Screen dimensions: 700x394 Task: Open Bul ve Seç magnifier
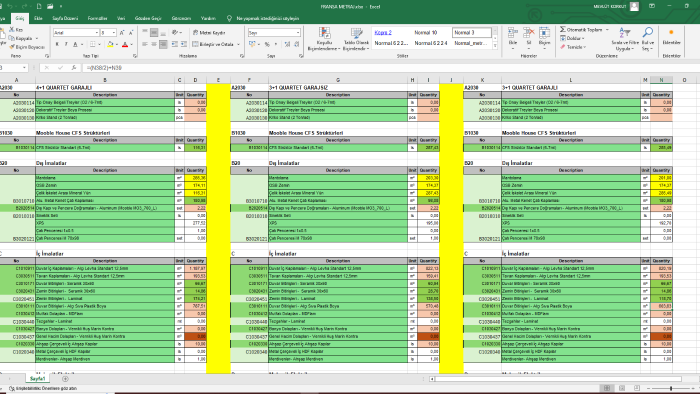pyautogui.click(x=648, y=38)
